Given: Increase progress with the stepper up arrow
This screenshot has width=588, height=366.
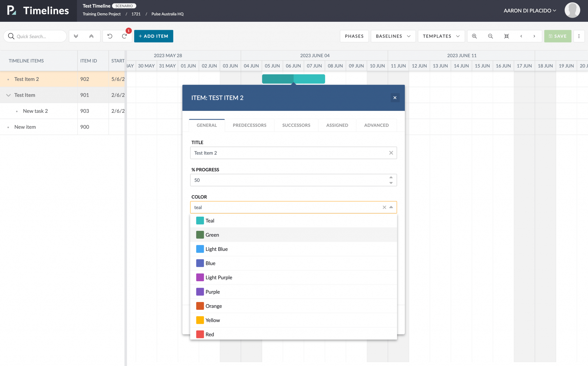Looking at the screenshot, I should pos(391,177).
